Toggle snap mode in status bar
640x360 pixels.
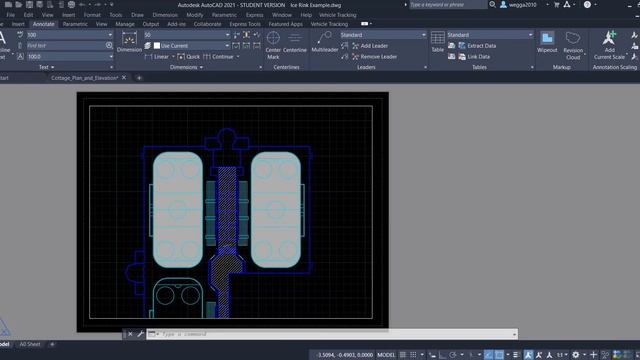pyautogui.click(x=413, y=355)
